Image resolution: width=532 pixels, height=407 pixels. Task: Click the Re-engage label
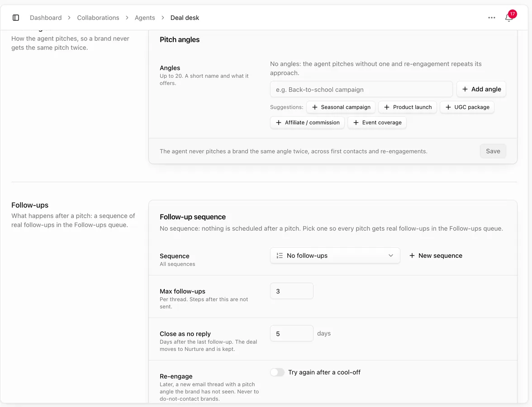pos(176,376)
